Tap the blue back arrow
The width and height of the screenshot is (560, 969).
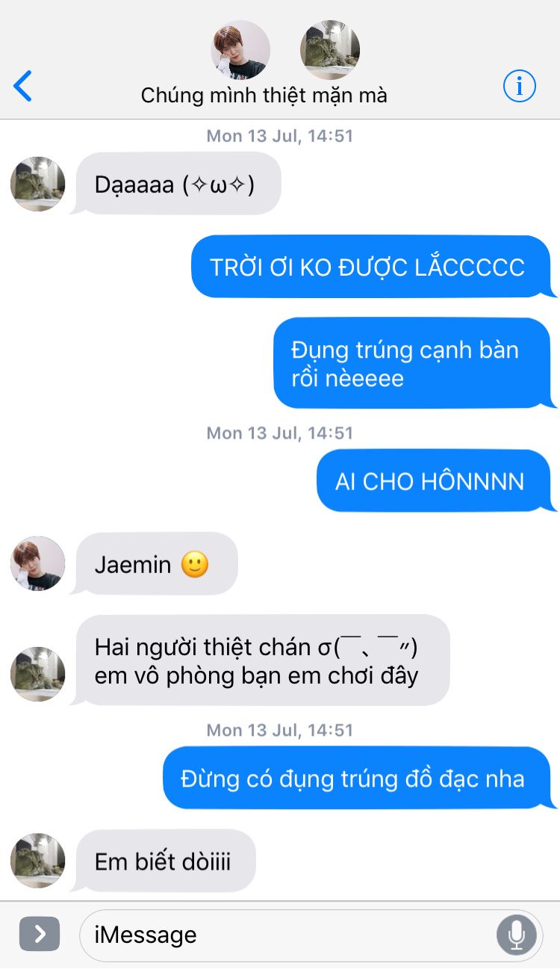[23, 86]
